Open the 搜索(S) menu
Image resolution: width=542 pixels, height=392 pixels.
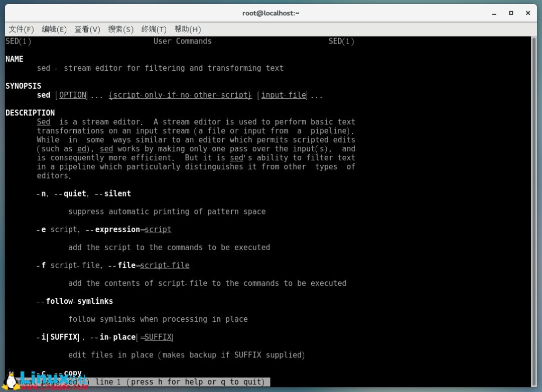click(x=120, y=30)
